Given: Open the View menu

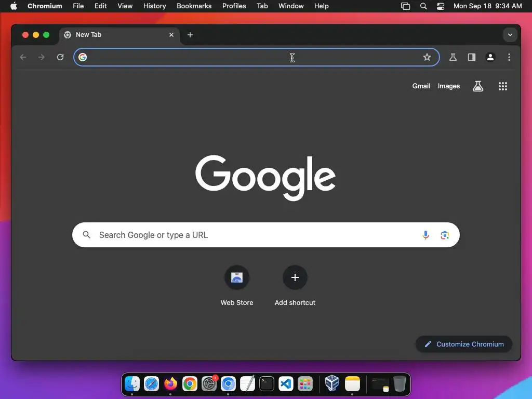Looking at the screenshot, I should point(125,6).
